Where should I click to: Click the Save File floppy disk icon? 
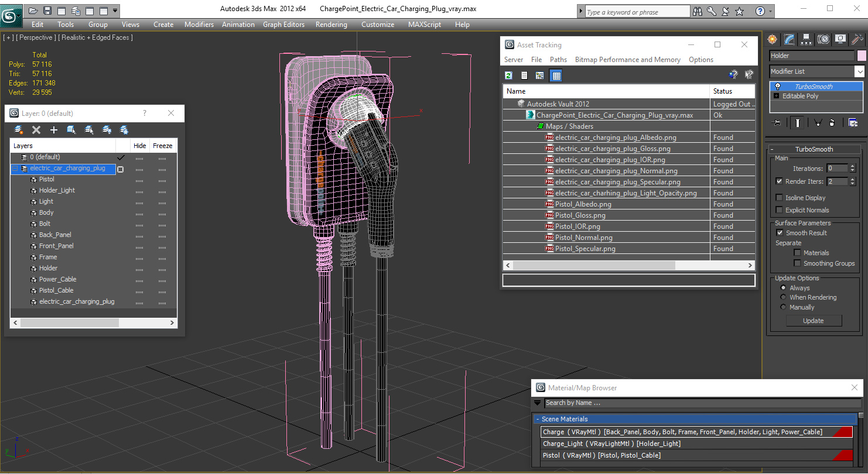click(47, 11)
